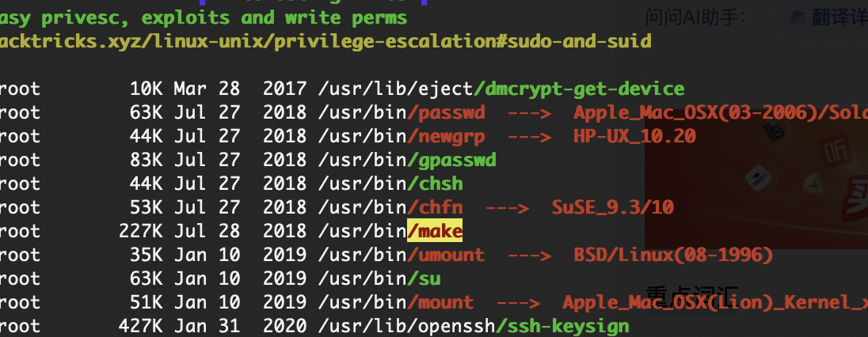Click the /ssh-keysign entry
Image resolution: width=868 pixels, height=337 pixels.
(562, 327)
